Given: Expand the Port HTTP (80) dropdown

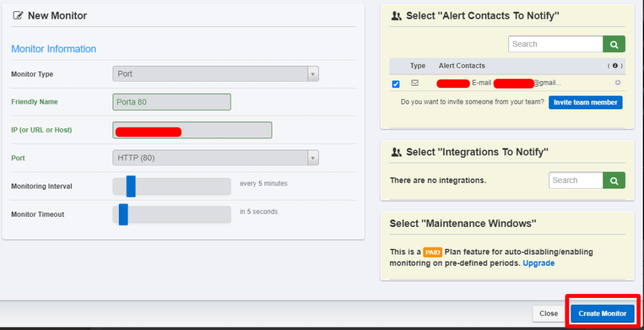Looking at the screenshot, I should (215, 158).
